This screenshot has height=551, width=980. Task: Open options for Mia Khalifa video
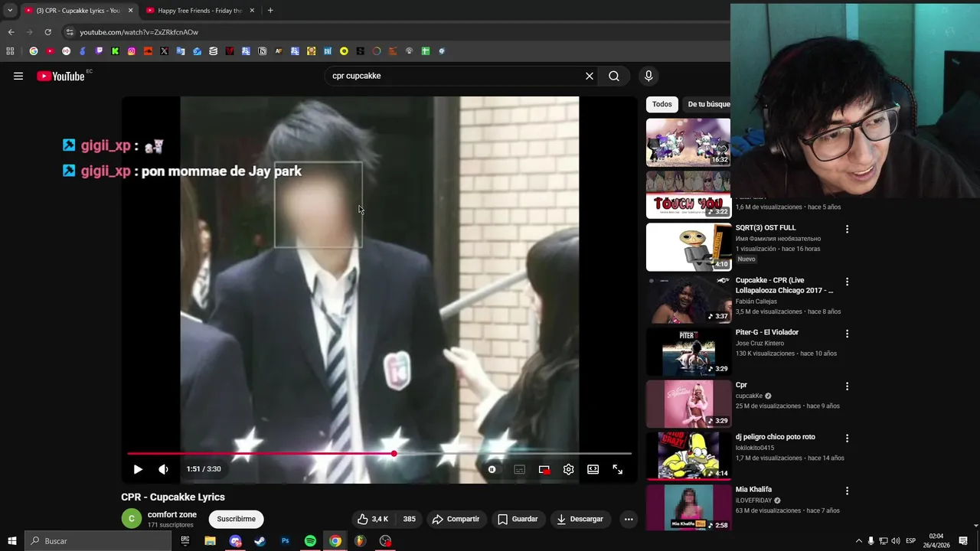[847, 491]
